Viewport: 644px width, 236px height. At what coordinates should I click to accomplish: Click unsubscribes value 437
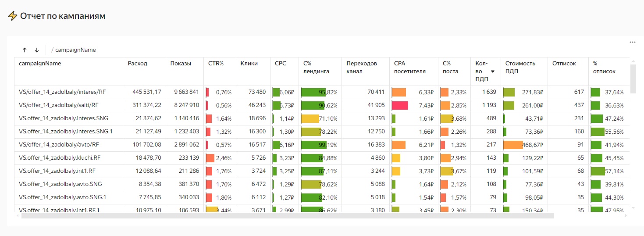click(579, 105)
